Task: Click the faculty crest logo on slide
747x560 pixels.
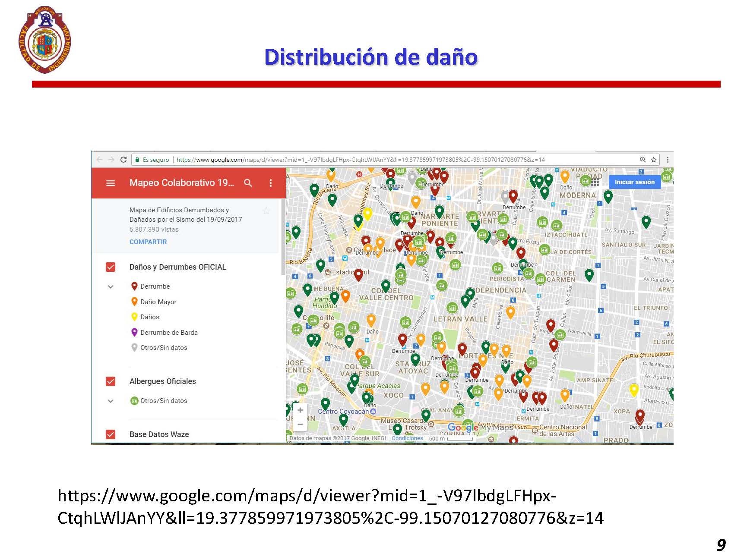Action: 44,39
